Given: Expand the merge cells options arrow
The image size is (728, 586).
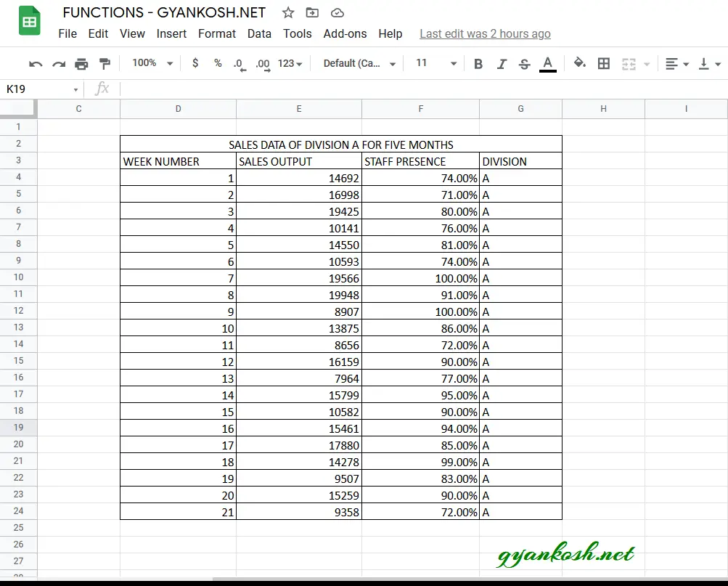Looking at the screenshot, I should [647, 64].
